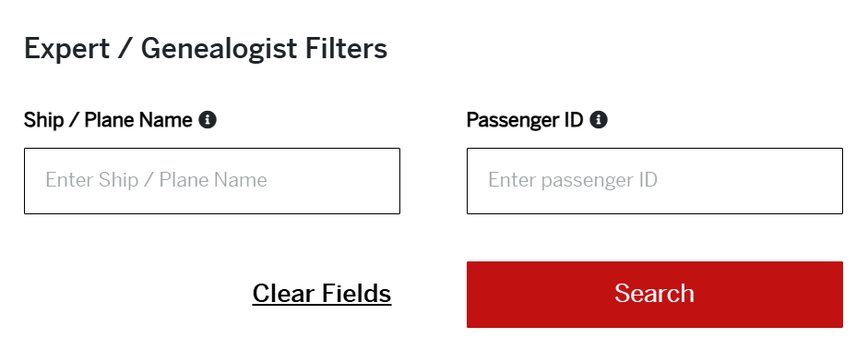Click the Passenger ID label text

pyautogui.click(x=525, y=120)
